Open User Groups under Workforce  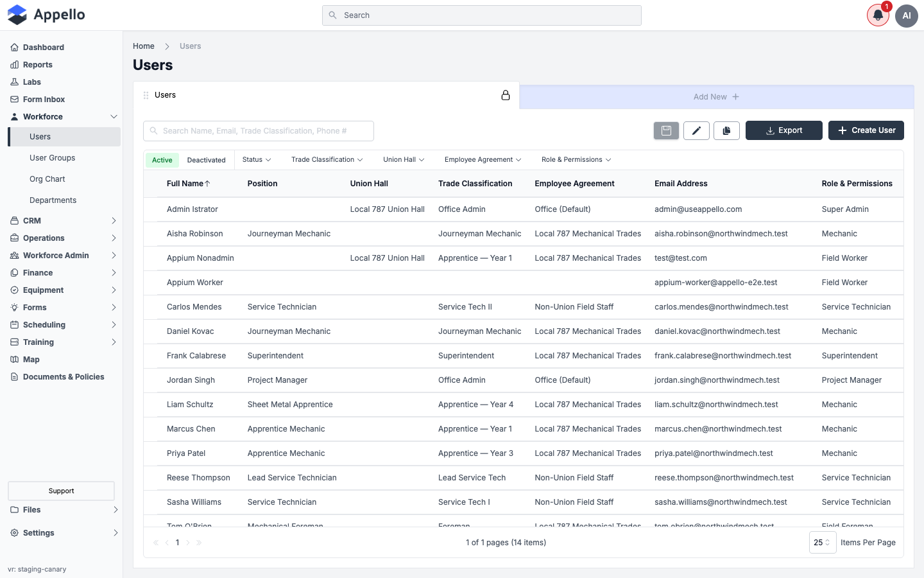point(52,157)
